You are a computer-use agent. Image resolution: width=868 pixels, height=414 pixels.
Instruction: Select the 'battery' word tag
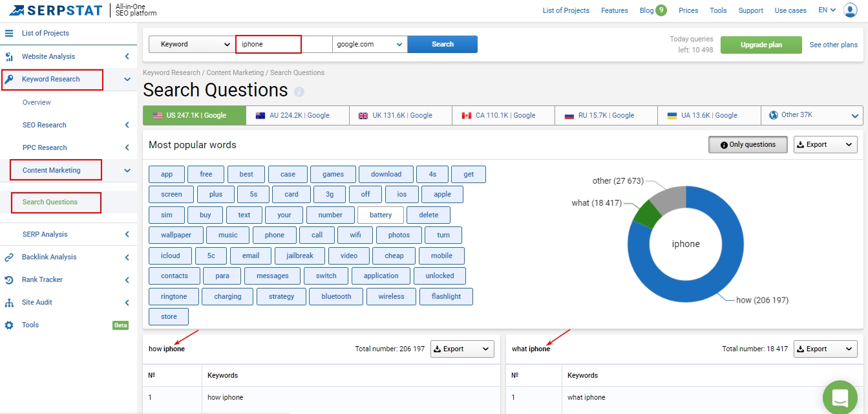point(381,215)
